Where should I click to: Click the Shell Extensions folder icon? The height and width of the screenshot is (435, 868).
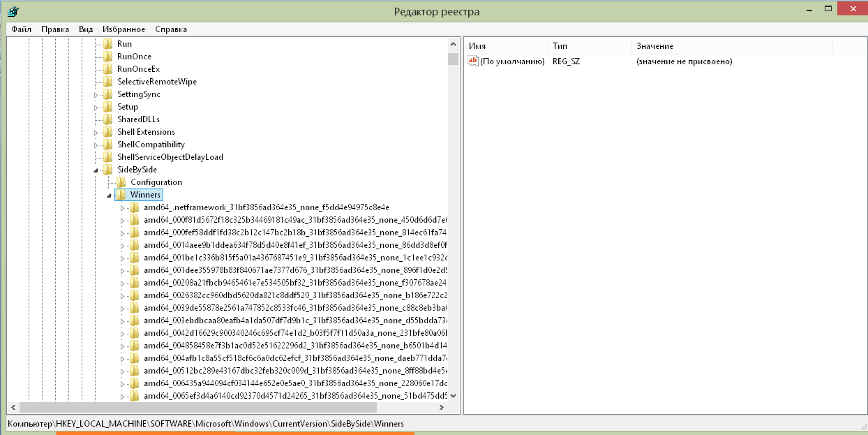tap(107, 132)
